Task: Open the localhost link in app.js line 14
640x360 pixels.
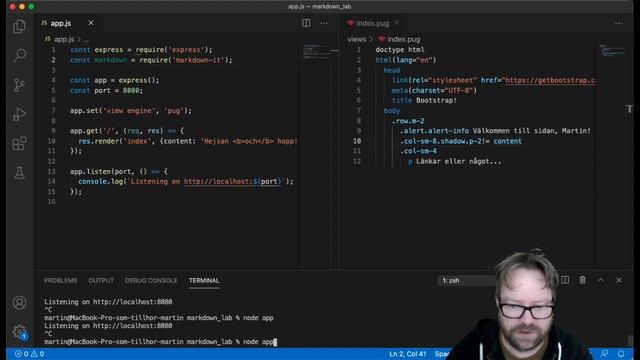Action: (x=233, y=182)
